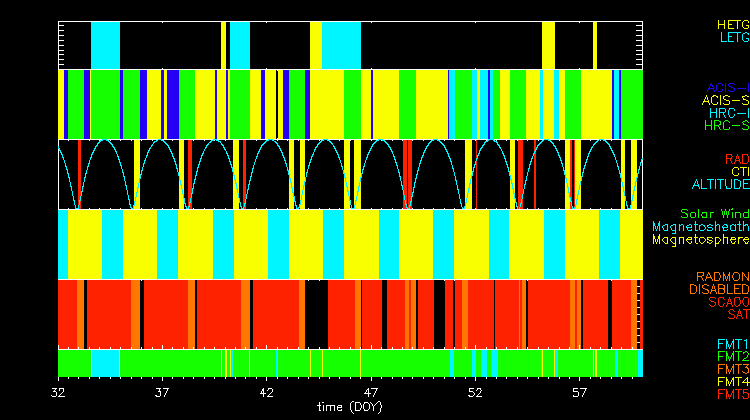
Task: Select the HRC-I legend entry
Action: click(x=728, y=113)
